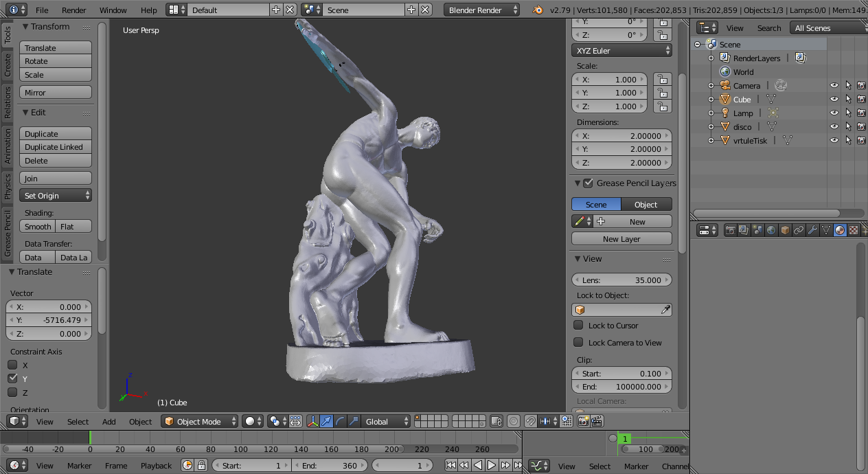Enable the Z constraint axis checkbox
Image resolution: width=868 pixels, height=474 pixels.
click(12, 392)
